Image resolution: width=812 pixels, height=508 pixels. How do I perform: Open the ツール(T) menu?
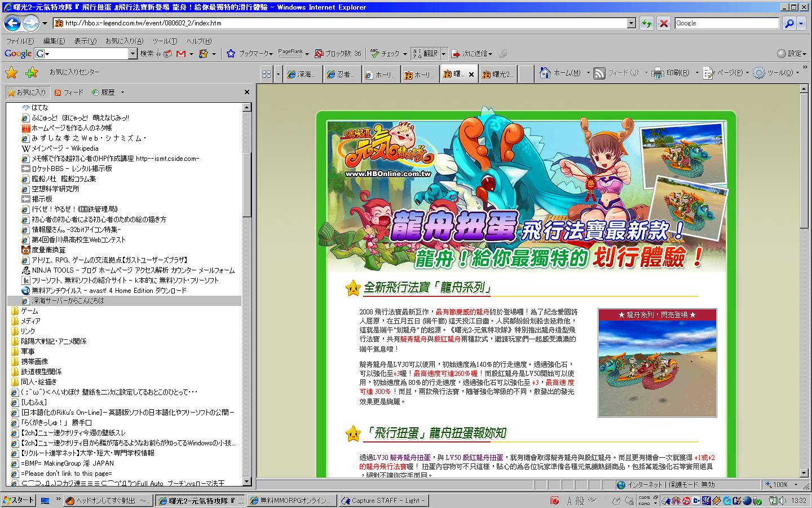tap(165, 41)
